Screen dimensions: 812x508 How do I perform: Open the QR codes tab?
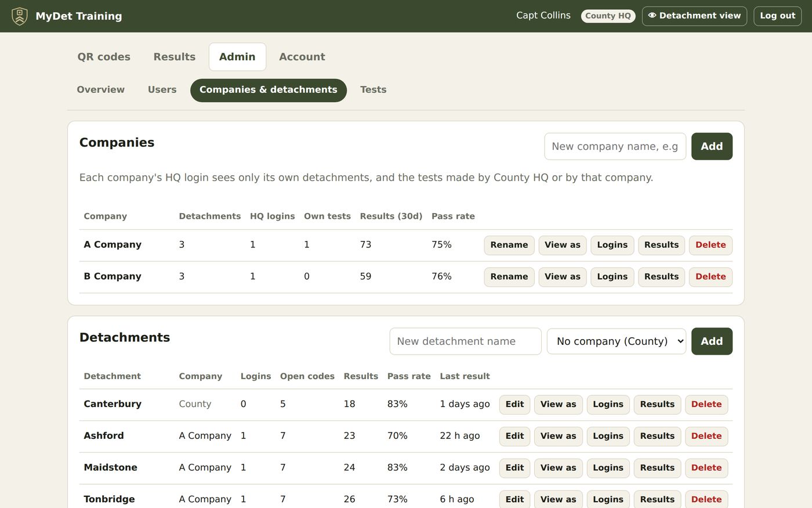104,57
